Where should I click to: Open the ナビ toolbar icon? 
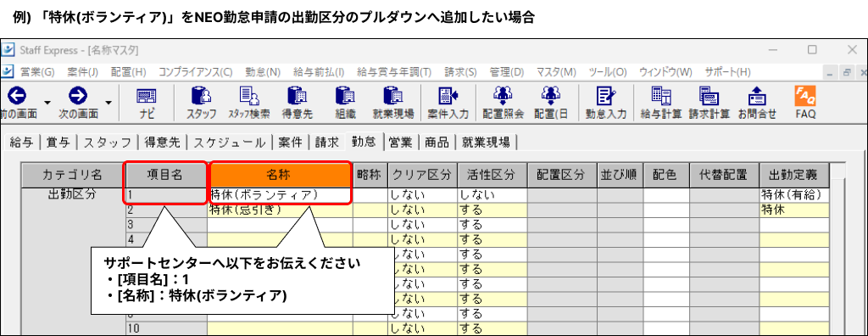[147, 95]
